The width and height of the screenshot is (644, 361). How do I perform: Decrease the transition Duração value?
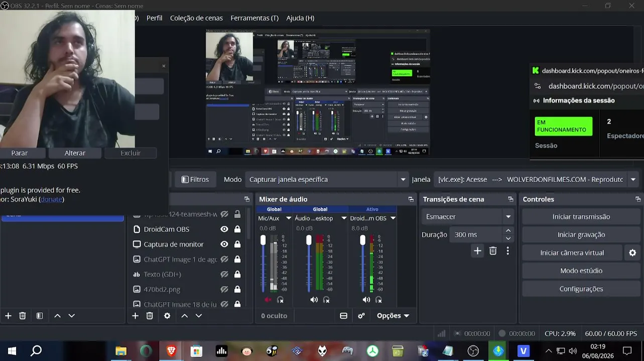[x=508, y=238]
